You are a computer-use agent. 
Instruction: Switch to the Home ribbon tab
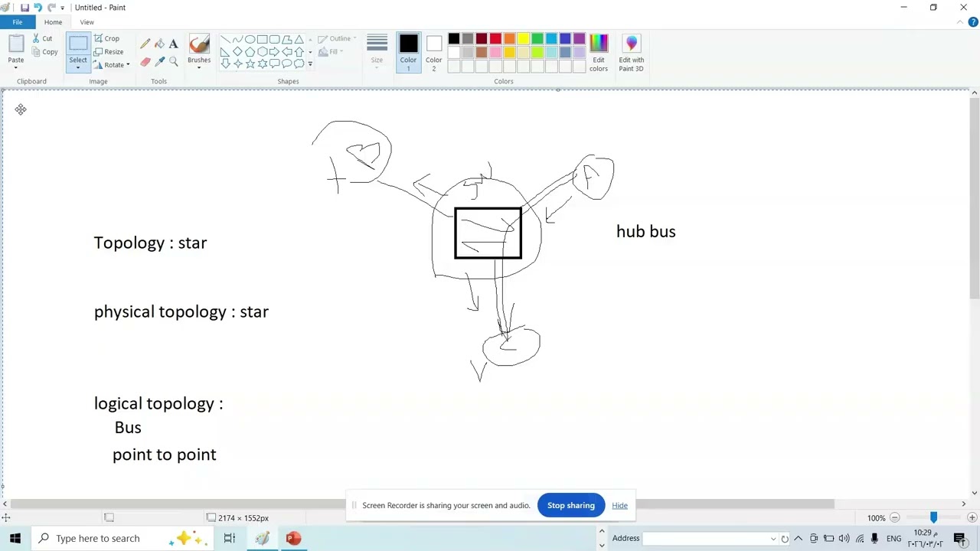(53, 22)
